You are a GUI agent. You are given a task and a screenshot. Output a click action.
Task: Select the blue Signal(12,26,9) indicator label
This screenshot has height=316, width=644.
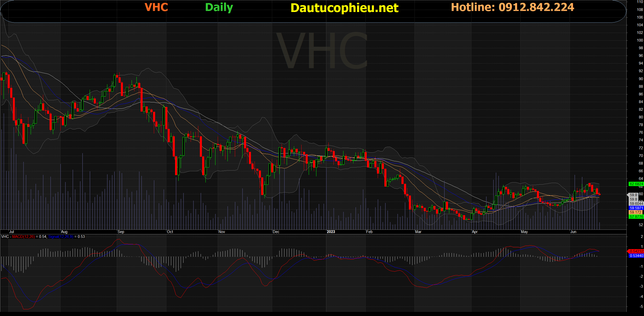coord(61,237)
